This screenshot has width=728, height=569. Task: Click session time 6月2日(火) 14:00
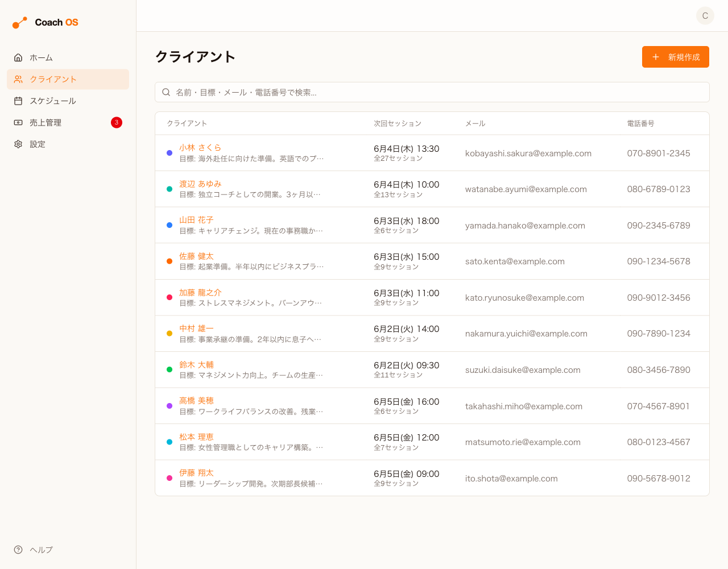point(407,329)
